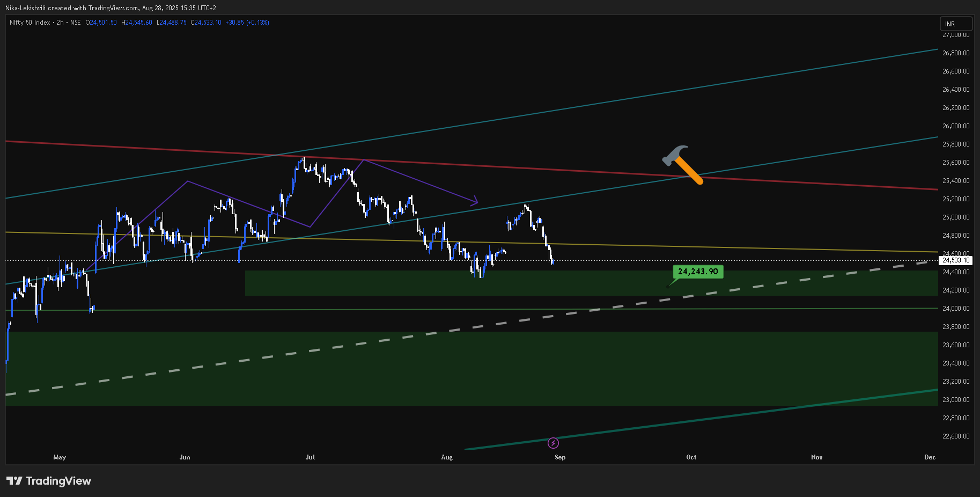Click the May label on time axis

pos(60,457)
